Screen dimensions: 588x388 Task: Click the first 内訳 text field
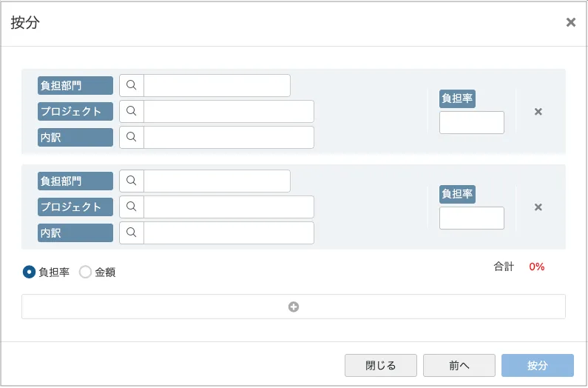(229, 137)
